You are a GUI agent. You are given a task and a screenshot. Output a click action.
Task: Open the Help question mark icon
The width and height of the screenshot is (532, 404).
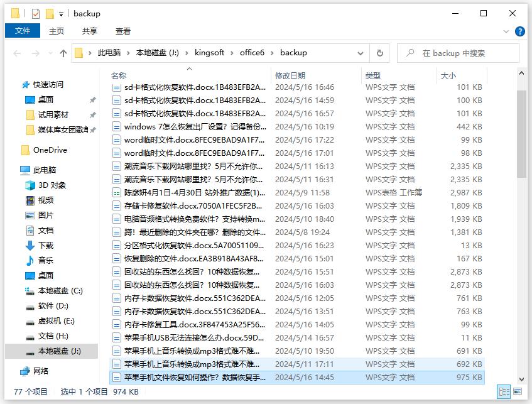coord(519,31)
